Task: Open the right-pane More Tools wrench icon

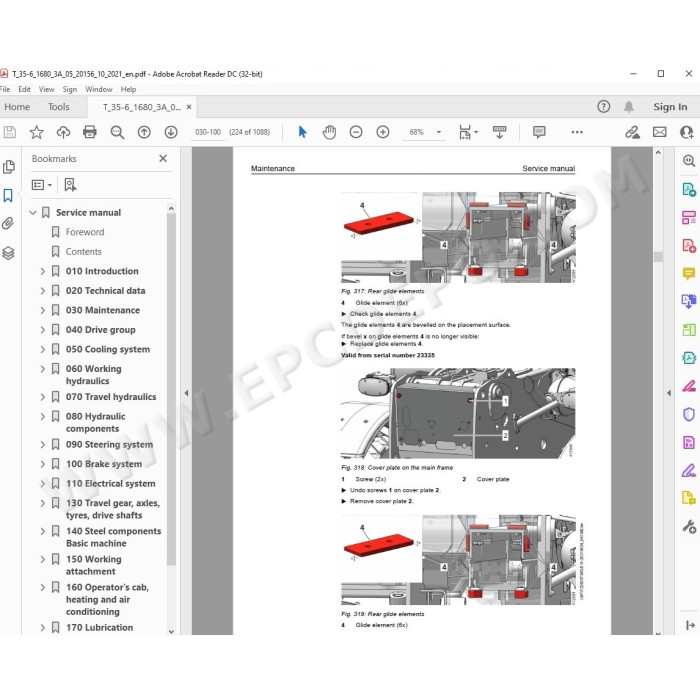Action: point(689,527)
